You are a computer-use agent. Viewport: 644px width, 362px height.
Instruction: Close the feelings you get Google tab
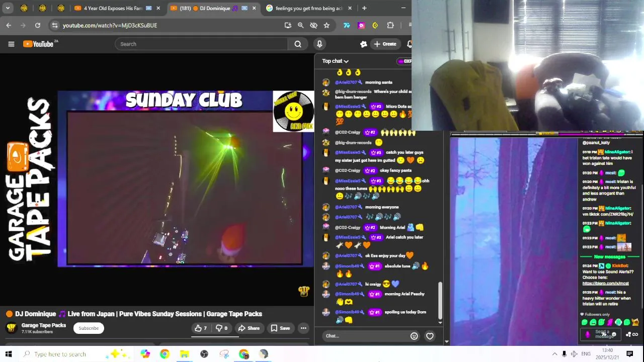tap(350, 8)
